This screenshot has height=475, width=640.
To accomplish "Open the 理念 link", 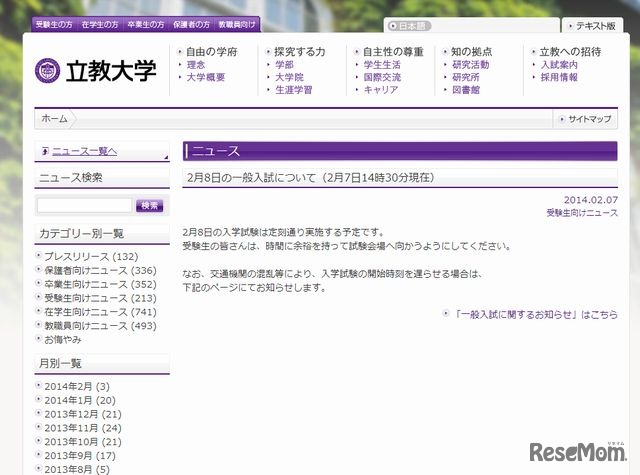I will point(196,64).
